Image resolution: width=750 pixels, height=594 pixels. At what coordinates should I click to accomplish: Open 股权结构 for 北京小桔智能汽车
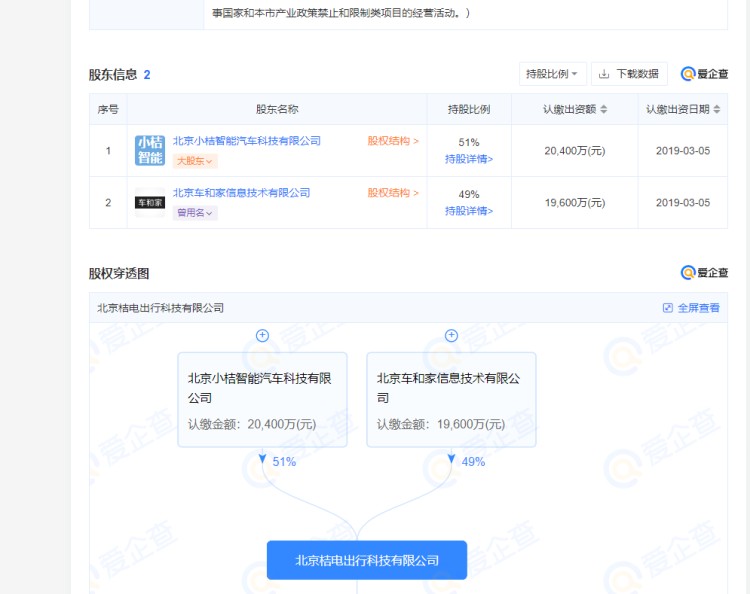pos(393,141)
